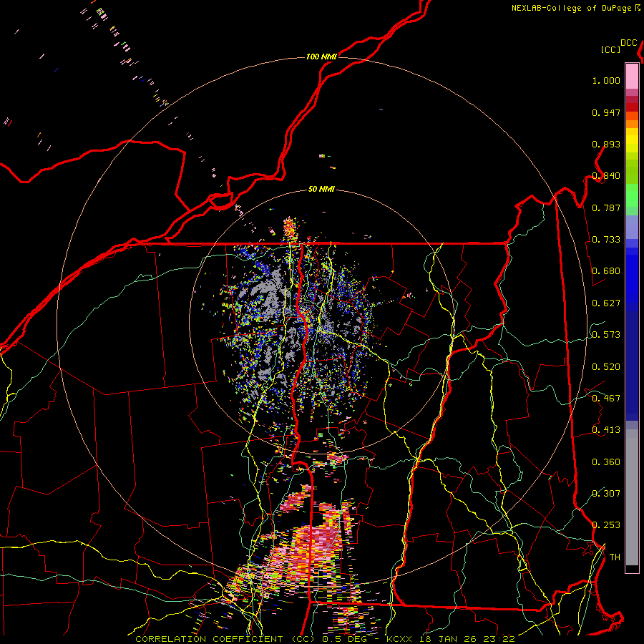
Task: Click the 0.253 color scale value
Action: click(x=606, y=525)
